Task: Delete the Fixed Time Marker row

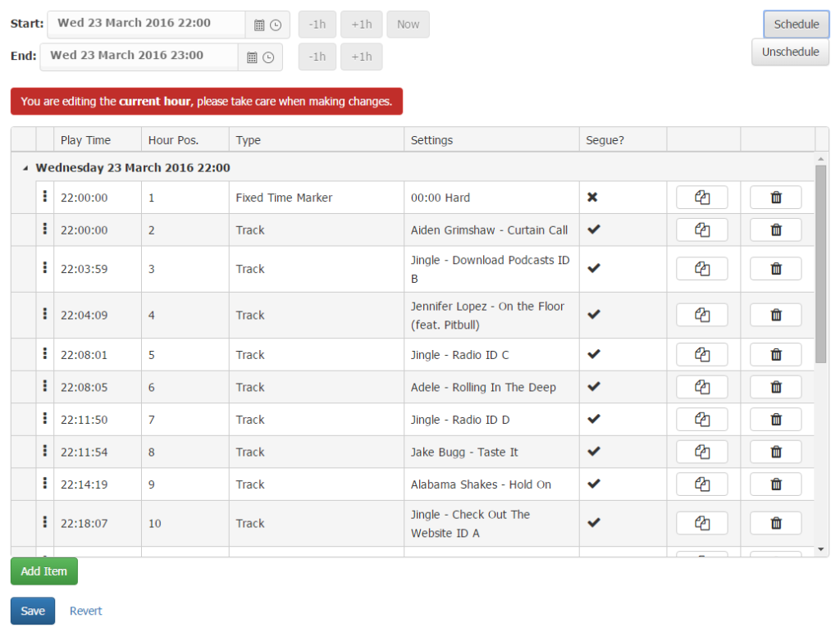Action: [776, 197]
